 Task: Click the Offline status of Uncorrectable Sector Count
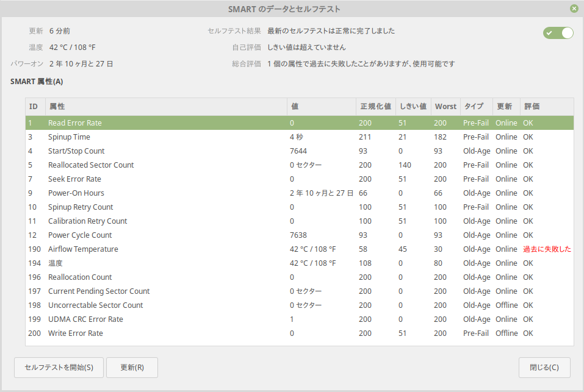tap(506, 305)
